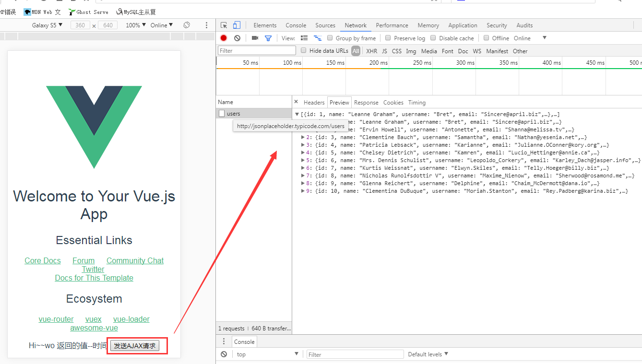Open the awesome-vue link
This screenshot has width=642, height=364.
coord(94,328)
